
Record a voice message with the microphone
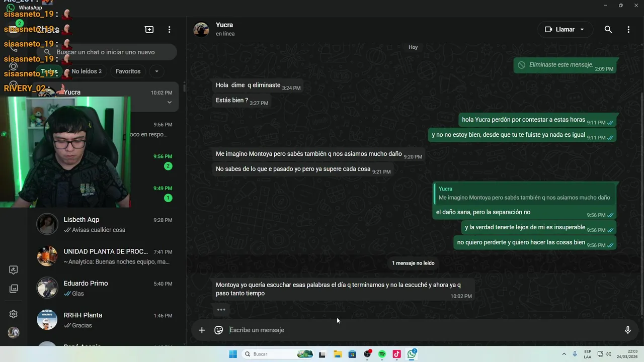pyautogui.click(x=628, y=330)
